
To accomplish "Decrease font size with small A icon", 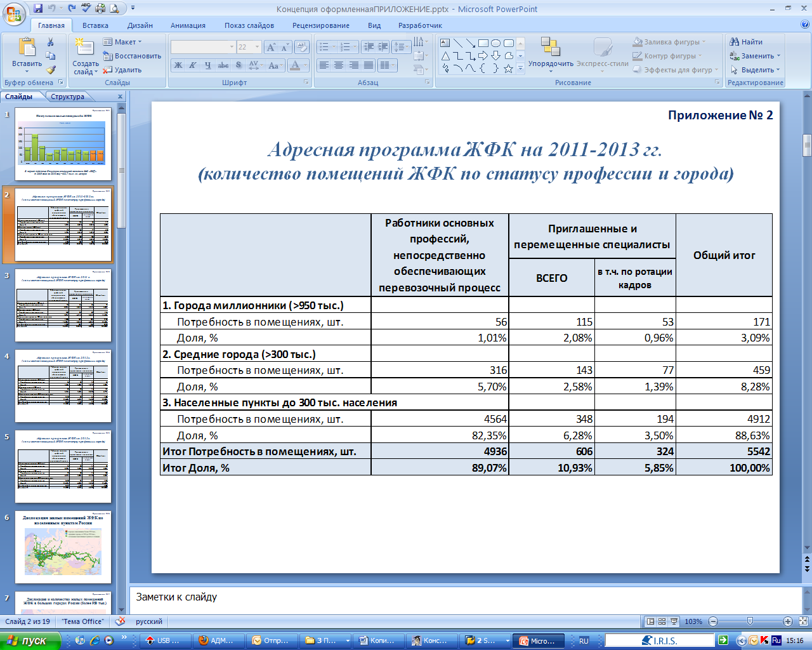I will tap(285, 47).
